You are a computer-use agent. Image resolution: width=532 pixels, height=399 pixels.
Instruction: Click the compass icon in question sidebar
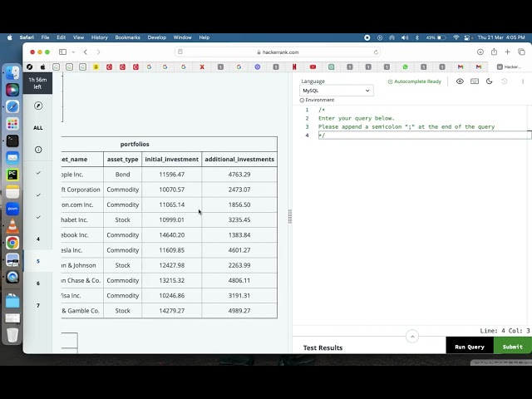pyautogui.click(x=38, y=106)
